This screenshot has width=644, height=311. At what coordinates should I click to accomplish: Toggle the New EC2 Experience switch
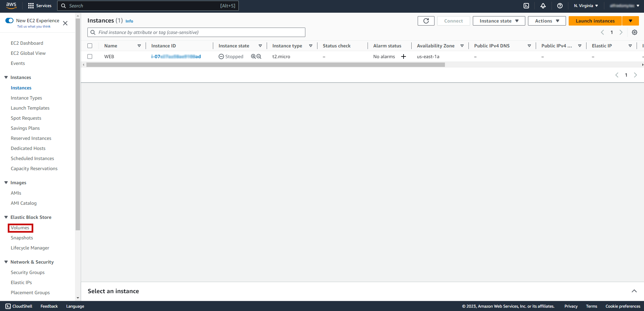pos(9,21)
